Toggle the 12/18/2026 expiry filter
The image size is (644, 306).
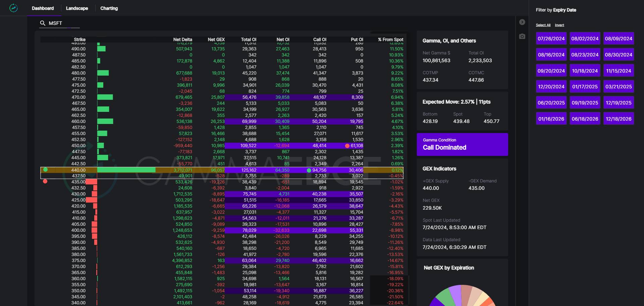(x=619, y=119)
